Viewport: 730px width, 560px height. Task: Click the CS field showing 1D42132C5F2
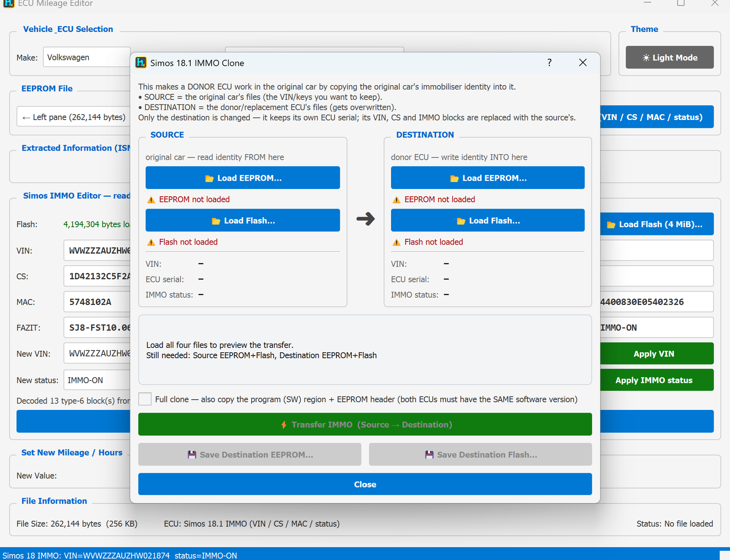point(97,276)
